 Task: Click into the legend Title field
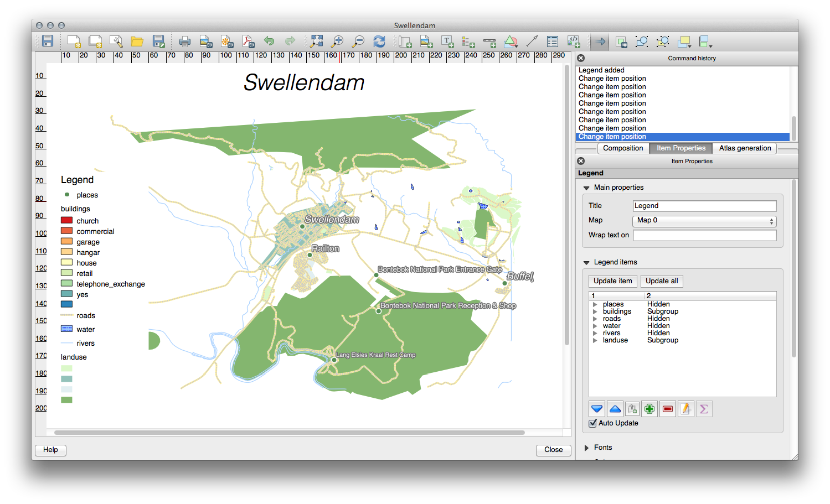704,206
